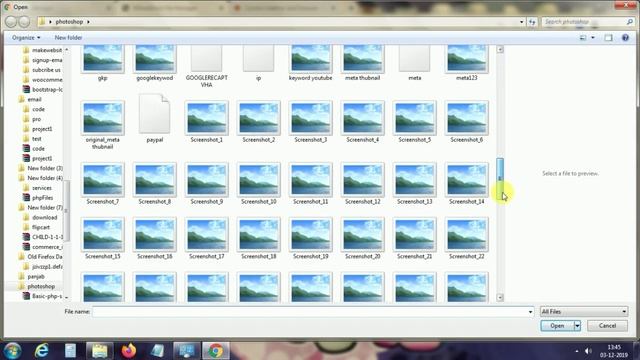
Task: Select the Old Firefox Data folder
Action: click(40, 257)
